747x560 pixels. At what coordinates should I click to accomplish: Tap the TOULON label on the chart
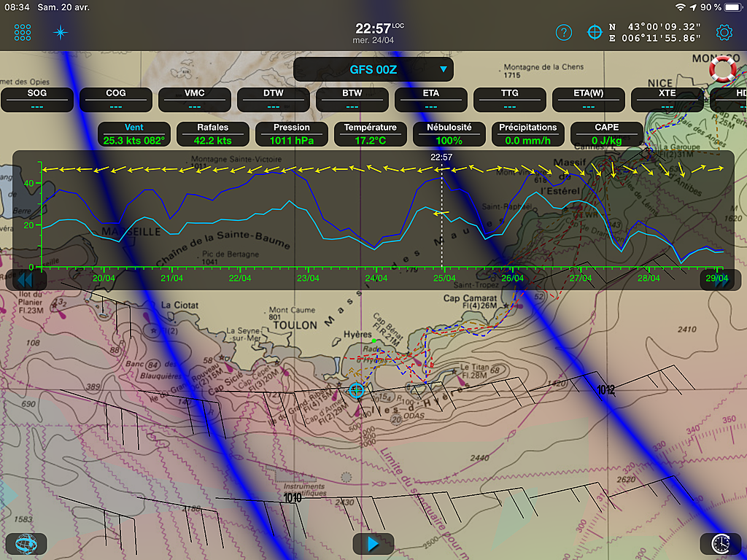[x=295, y=325]
